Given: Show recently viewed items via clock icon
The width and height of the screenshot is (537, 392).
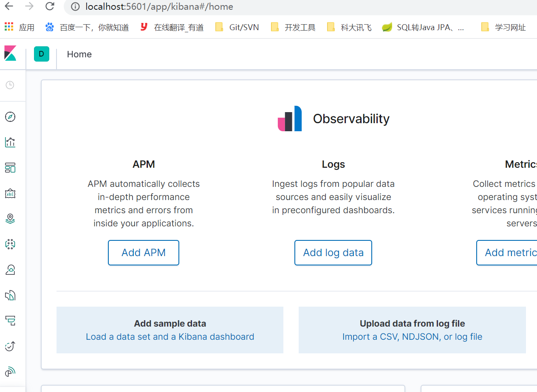Looking at the screenshot, I should tap(10, 85).
